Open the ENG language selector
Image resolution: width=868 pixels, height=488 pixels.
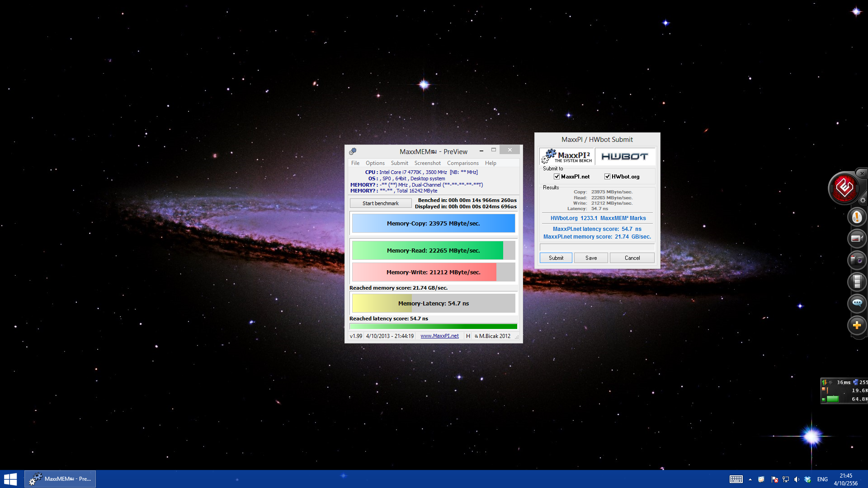822,479
